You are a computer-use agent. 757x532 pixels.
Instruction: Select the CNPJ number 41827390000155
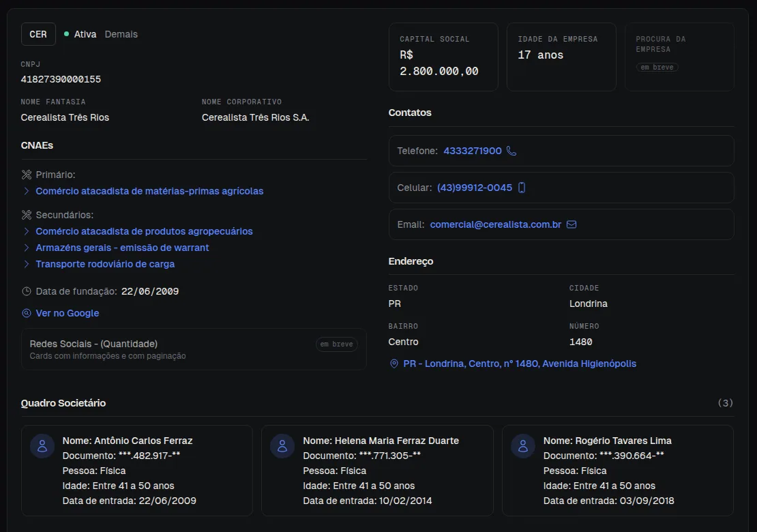(61, 79)
